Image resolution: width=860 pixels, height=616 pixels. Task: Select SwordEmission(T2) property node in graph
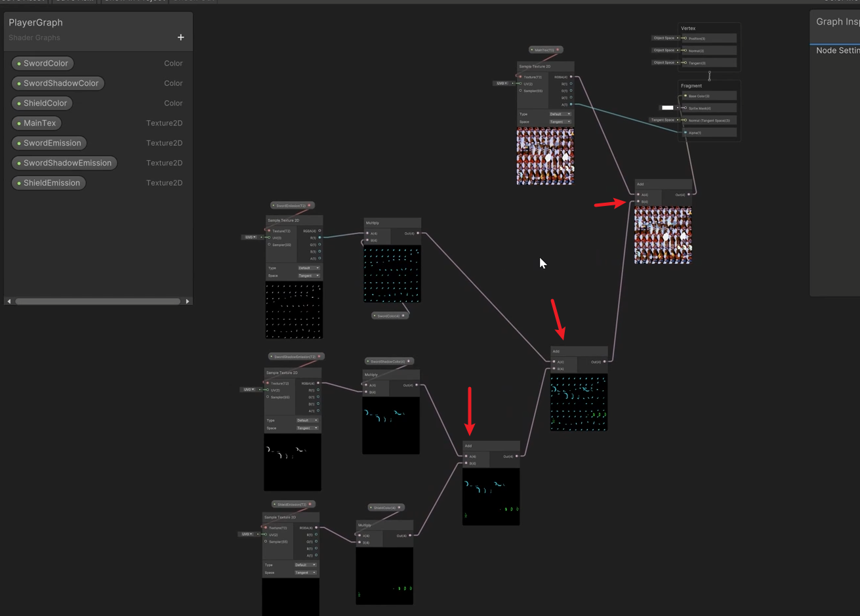293,205
